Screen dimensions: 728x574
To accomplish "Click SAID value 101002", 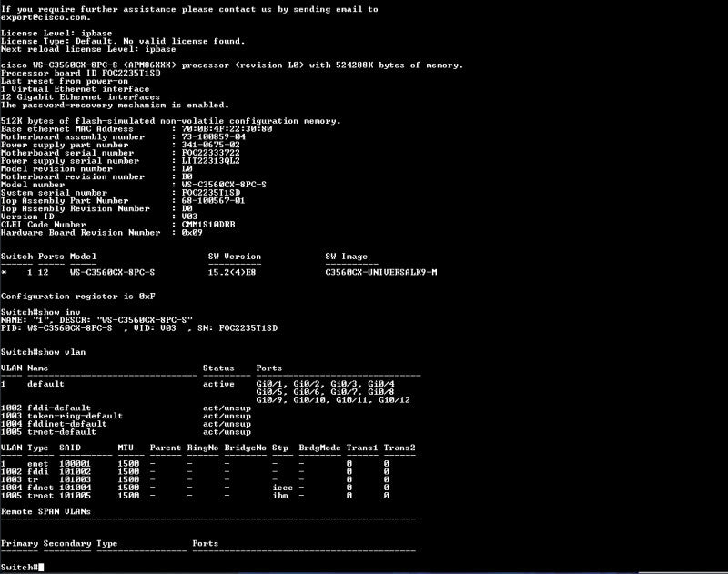I will (x=76, y=471).
